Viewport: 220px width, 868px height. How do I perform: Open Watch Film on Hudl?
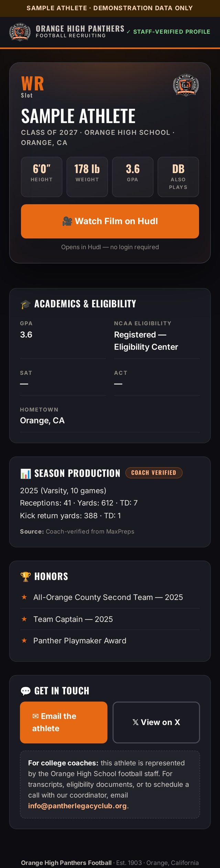tap(110, 221)
